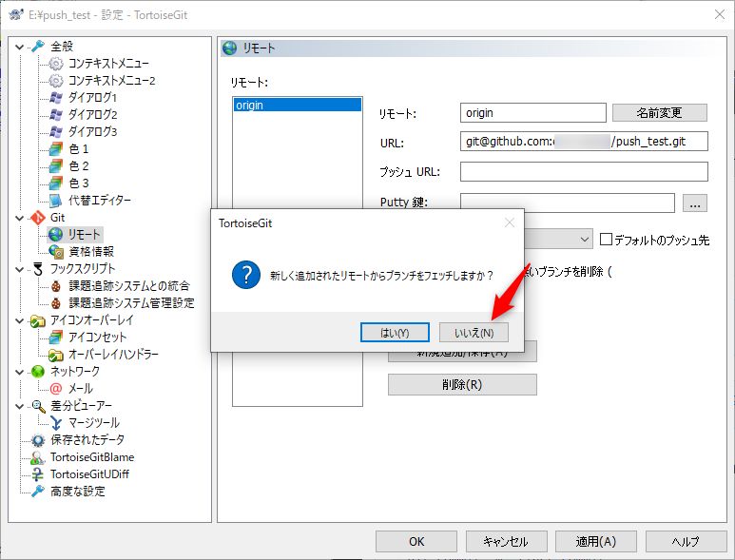Click the credentials icon beside 資格情報

click(x=56, y=252)
